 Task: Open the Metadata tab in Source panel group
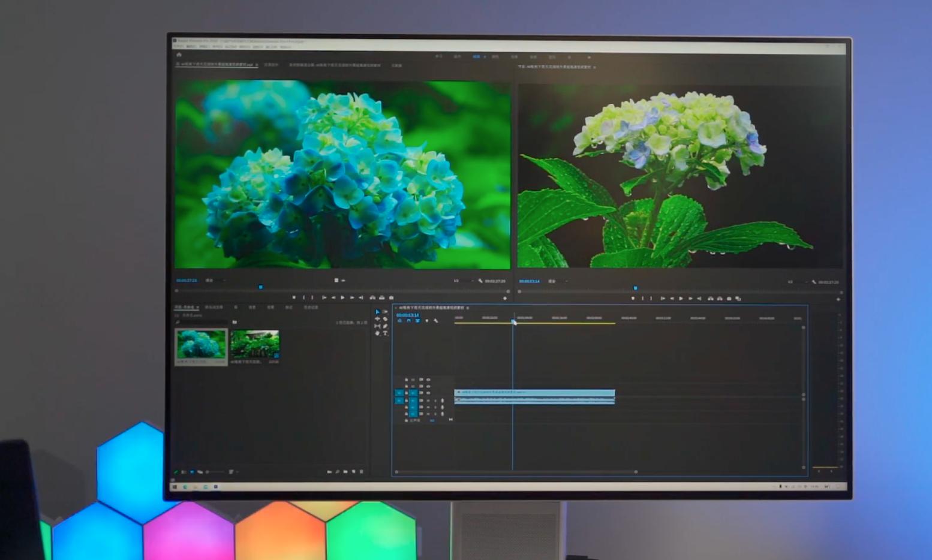(396, 65)
